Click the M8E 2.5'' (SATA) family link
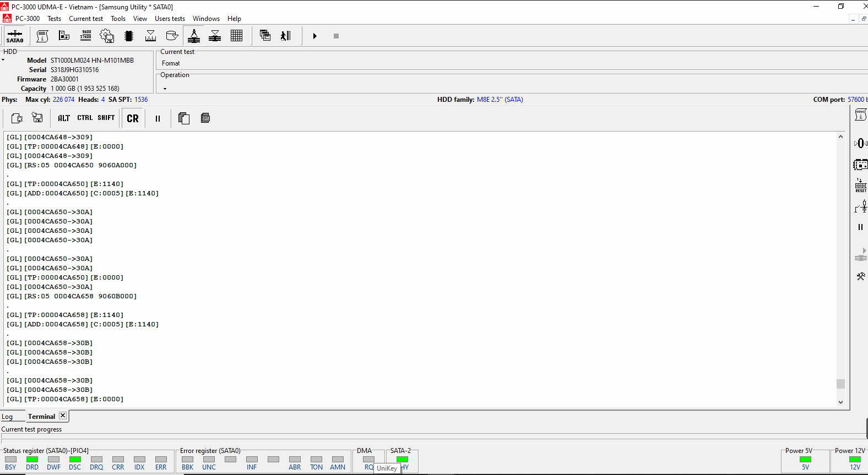The width and height of the screenshot is (868, 475). (x=500, y=100)
